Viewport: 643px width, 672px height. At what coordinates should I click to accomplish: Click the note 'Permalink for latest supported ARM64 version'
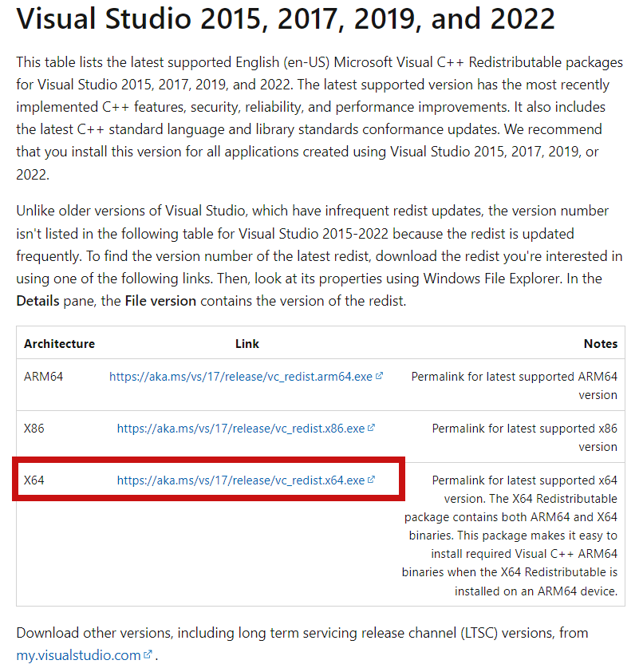pyautogui.click(x=514, y=385)
